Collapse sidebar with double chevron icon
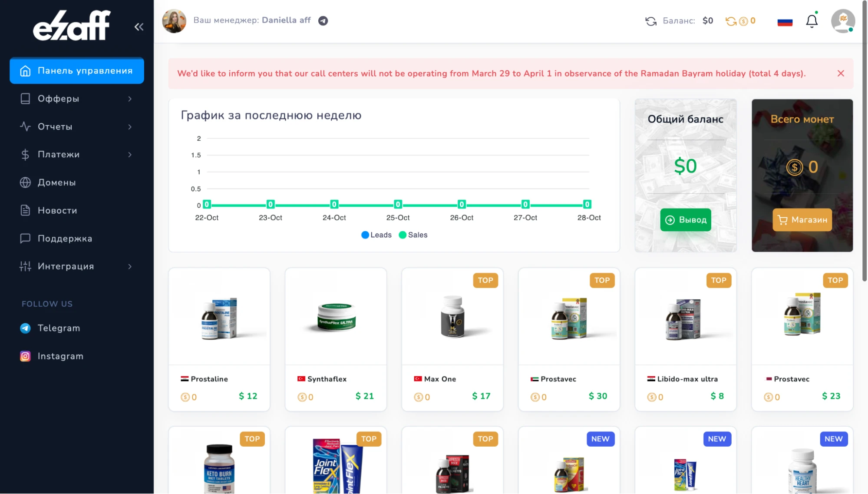This screenshot has width=868, height=494. [x=139, y=27]
